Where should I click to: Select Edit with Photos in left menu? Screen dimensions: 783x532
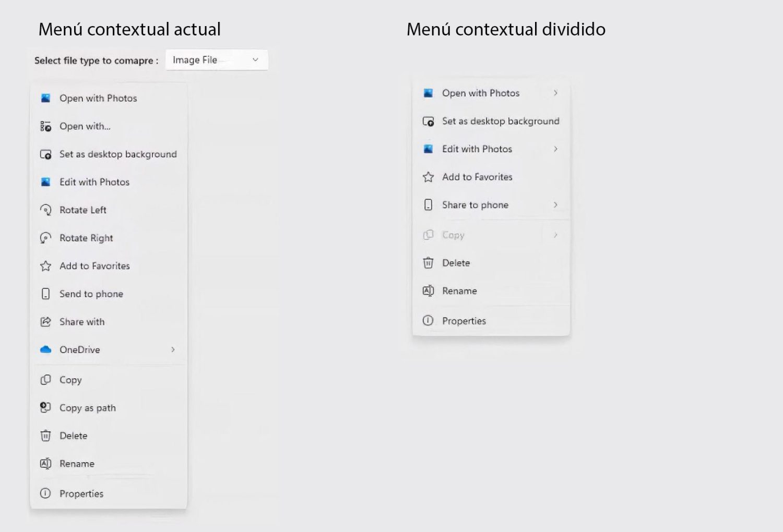pyautogui.click(x=94, y=182)
